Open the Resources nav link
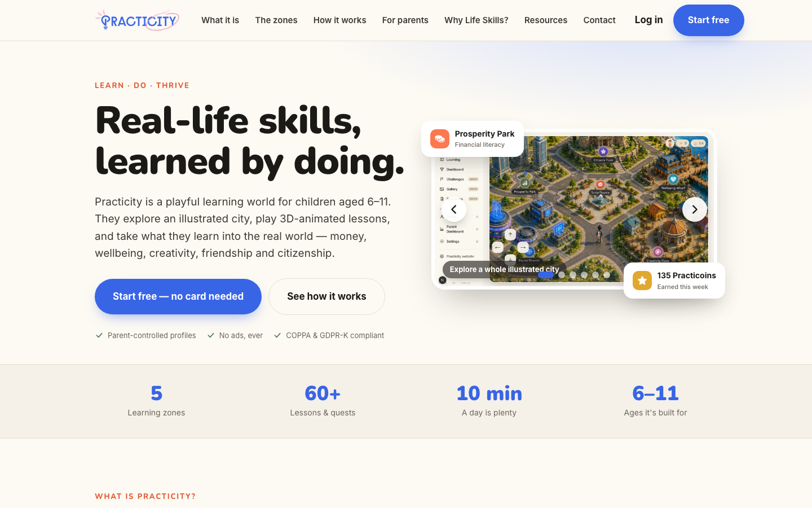This screenshot has width=812, height=508. coord(546,20)
